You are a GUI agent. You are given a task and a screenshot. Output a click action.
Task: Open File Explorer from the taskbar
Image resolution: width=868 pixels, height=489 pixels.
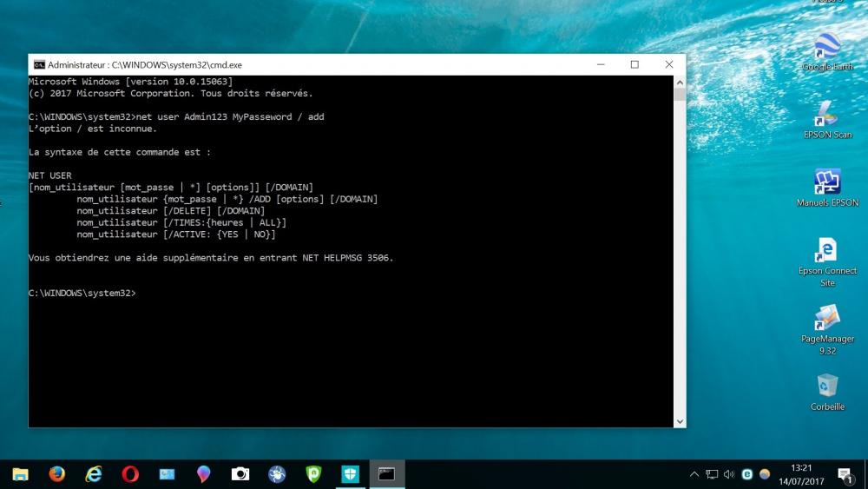(x=20, y=474)
